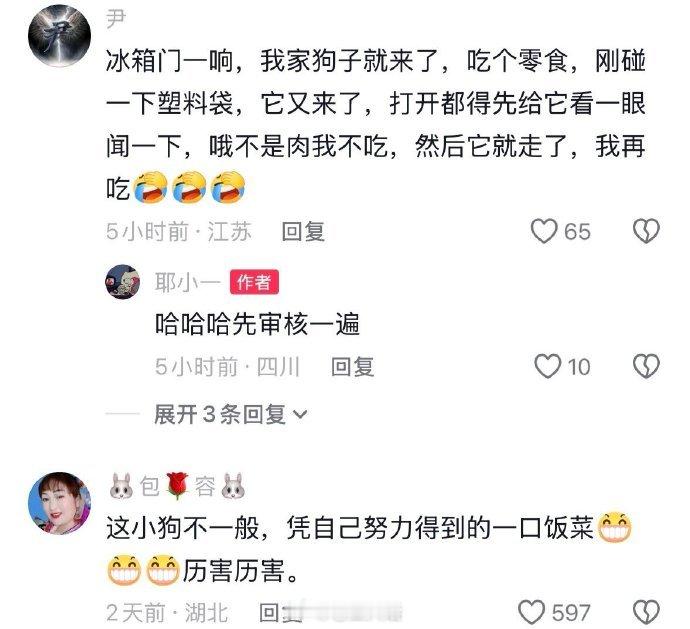This screenshot has width=690, height=629.
Task: Dislike the refrigerator dog comment from 江苏
Action: (646, 231)
